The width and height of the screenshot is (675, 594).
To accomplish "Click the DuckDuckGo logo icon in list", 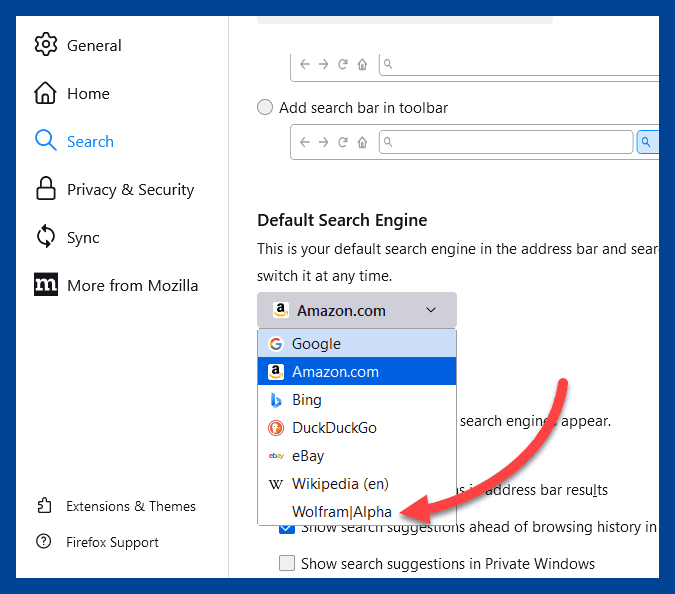I will click(x=276, y=428).
